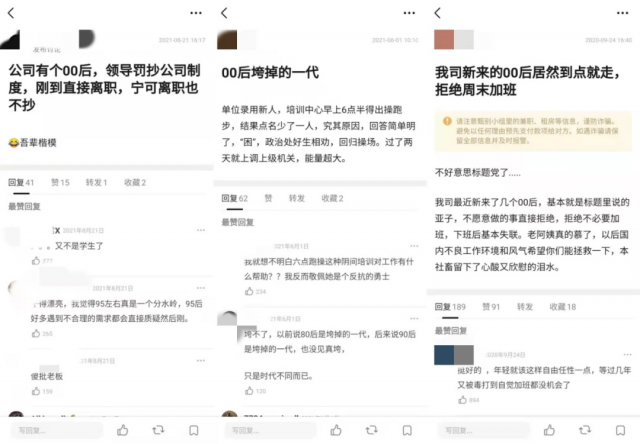
Task: Repost the middle post from bottom bar
Action: pyautogui.click(x=371, y=430)
